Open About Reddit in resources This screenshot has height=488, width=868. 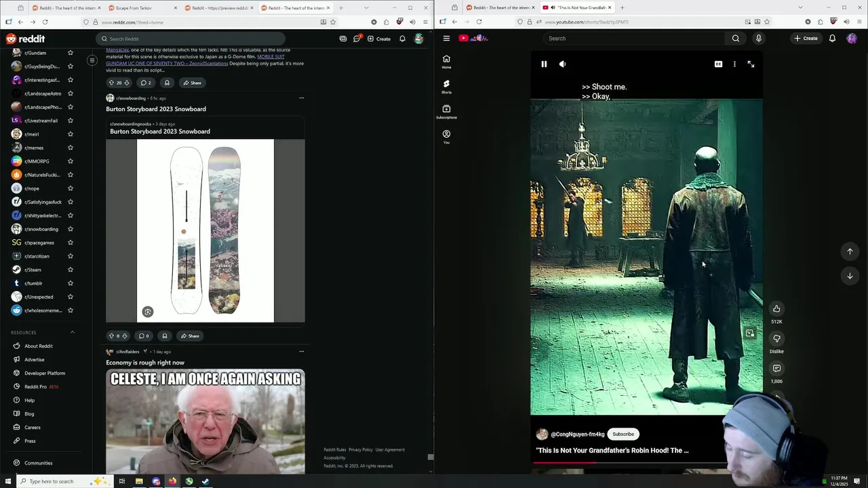coord(39,346)
